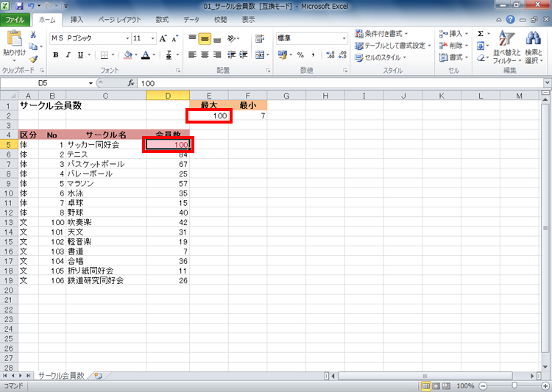The width and height of the screenshot is (552, 392).
Task: Open number format dropdown showing 標準
Action: (344, 38)
